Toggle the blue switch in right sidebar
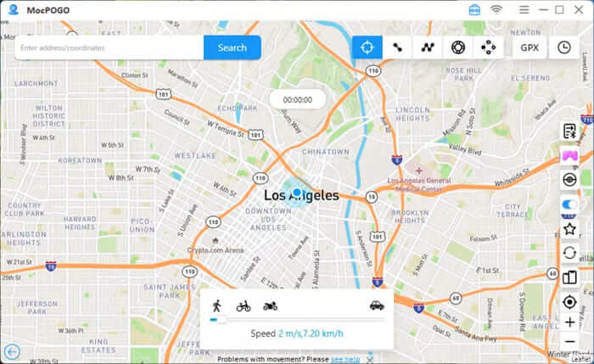The image size is (594, 364). click(x=569, y=204)
